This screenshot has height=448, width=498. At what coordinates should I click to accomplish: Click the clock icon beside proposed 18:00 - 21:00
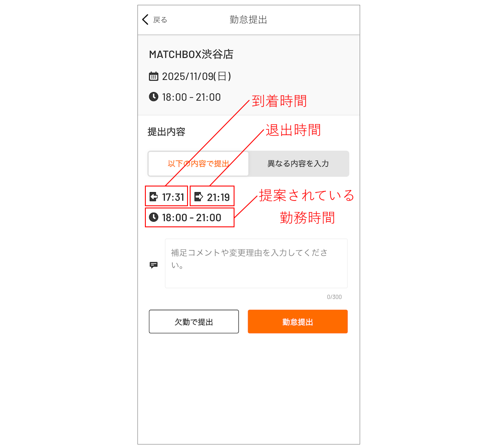[154, 217]
